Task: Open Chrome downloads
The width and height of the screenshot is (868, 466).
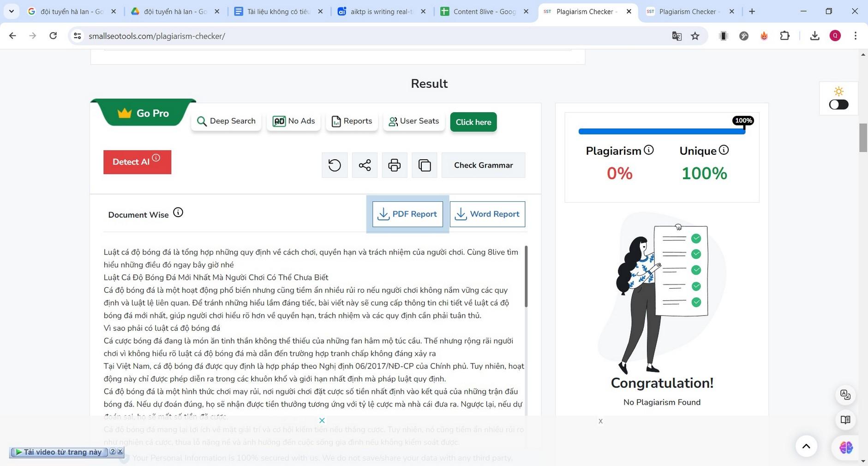Action: pyautogui.click(x=814, y=36)
